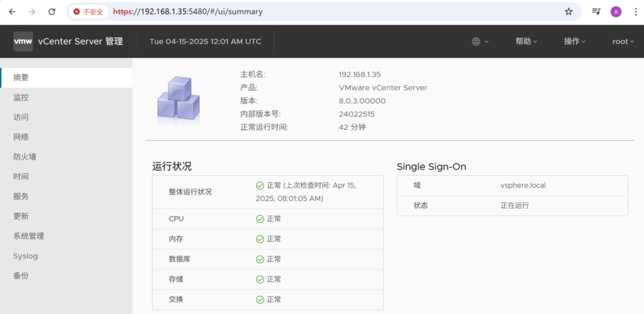Click the 正在运行 status value
644x314 pixels.
click(x=514, y=205)
